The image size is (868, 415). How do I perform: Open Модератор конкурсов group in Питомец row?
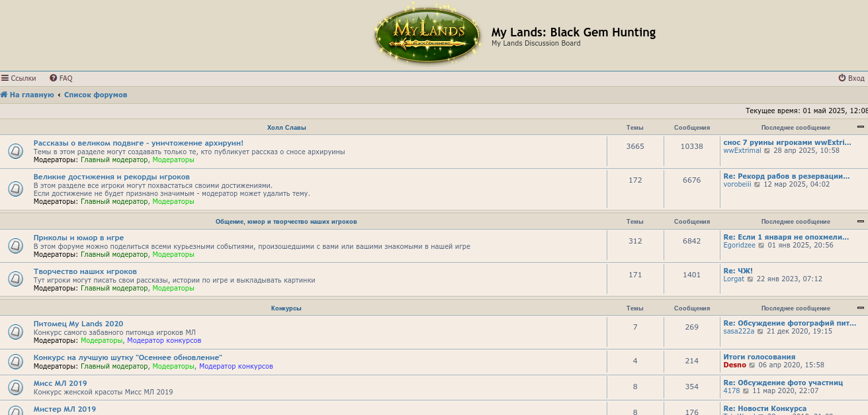(164, 341)
